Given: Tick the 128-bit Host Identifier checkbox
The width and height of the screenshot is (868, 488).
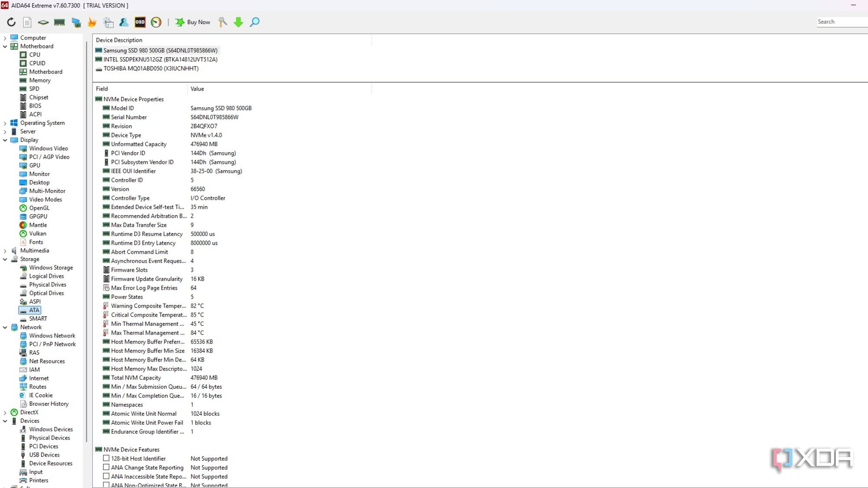Looking at the screenshot, I should point(106,458).
